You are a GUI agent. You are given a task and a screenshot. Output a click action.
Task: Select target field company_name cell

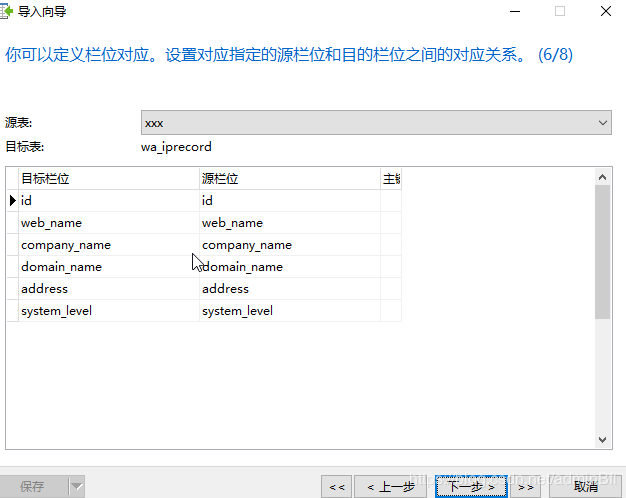point(109,244)
